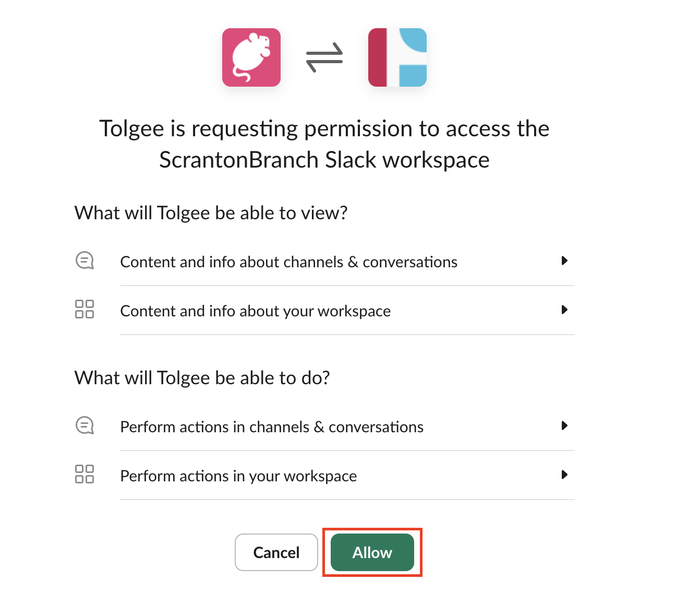The width and height of the screenshot is (700, 592).
Task: Expand arrow for Content and info about your workspace
Action: click(x=564, y=310)
